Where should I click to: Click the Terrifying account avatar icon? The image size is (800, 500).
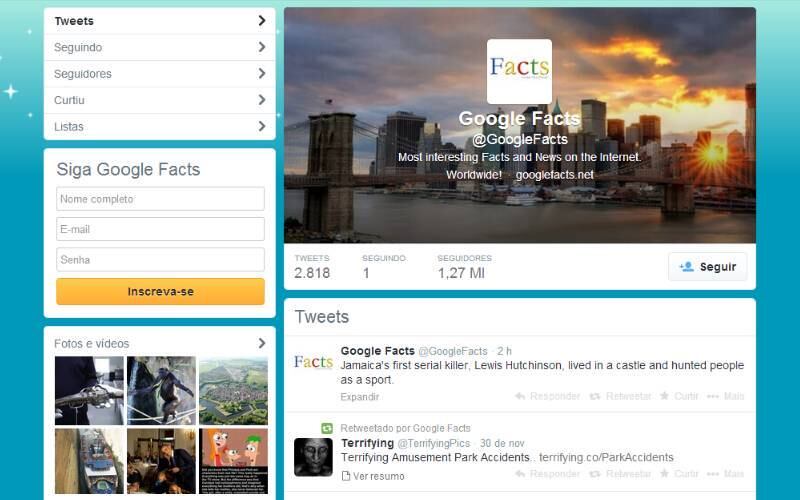click(313, 457)
